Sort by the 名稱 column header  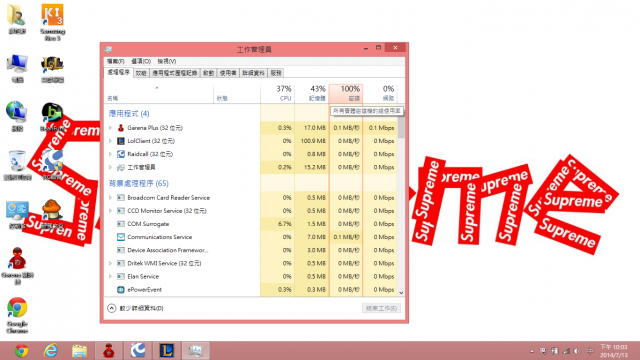coord(159,93)
